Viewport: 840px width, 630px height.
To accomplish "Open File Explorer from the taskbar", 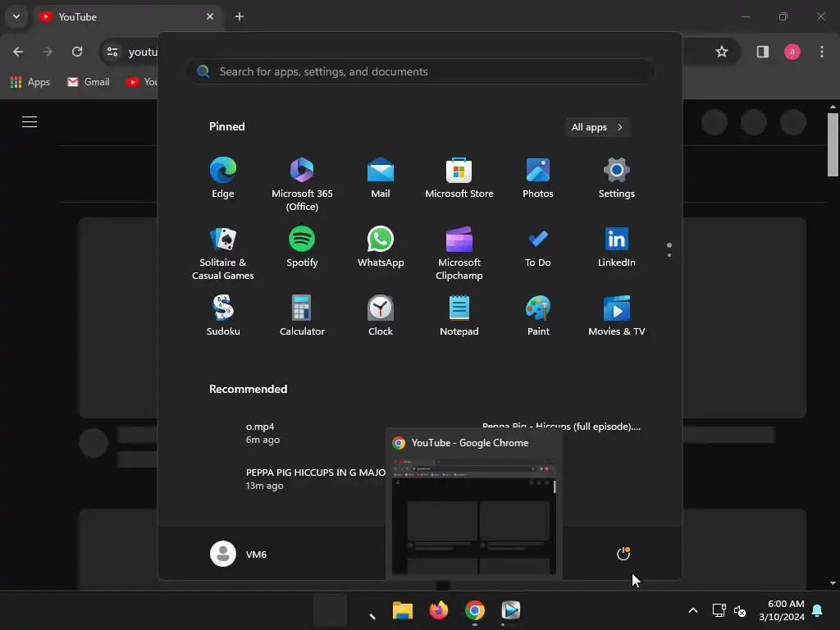I will [x=402, y=610].
